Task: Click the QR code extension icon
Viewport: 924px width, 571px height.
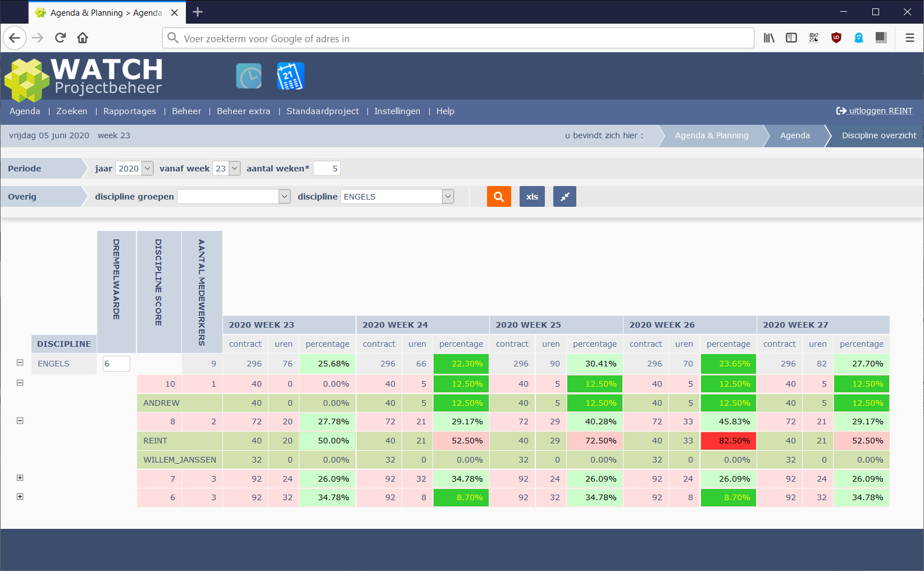Action: [x=814, y=38]
